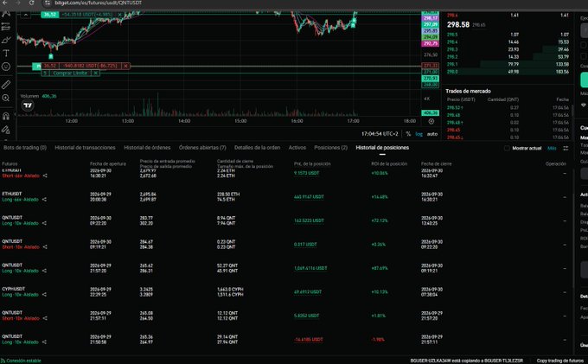Image resolution: width=588 pixels, height=364 pixels.
Task: Toggle auto scale on chart
Action: (432, 134)
